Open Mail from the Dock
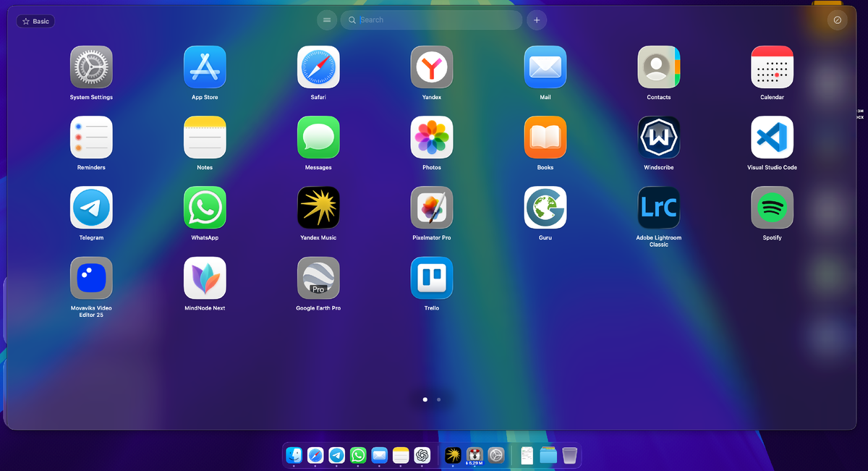 pos(380,455)
